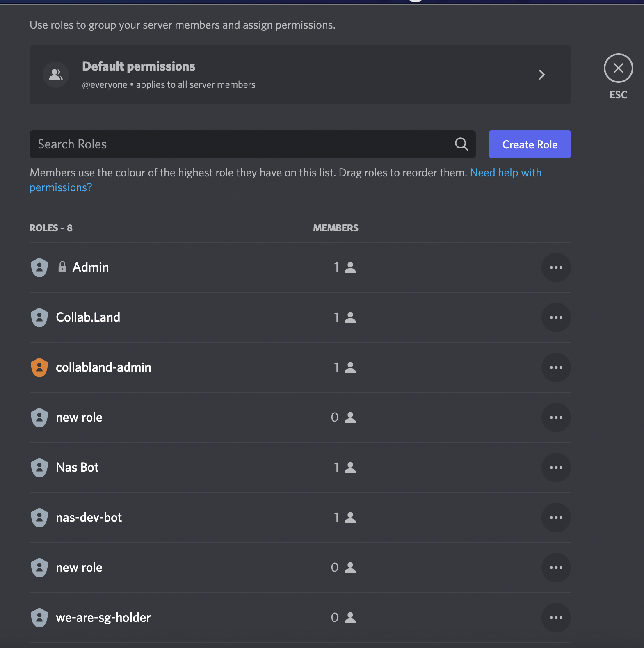Focus the Search Roles input field
This screenshot has height=648, width=644.
(x=253, y=144)
